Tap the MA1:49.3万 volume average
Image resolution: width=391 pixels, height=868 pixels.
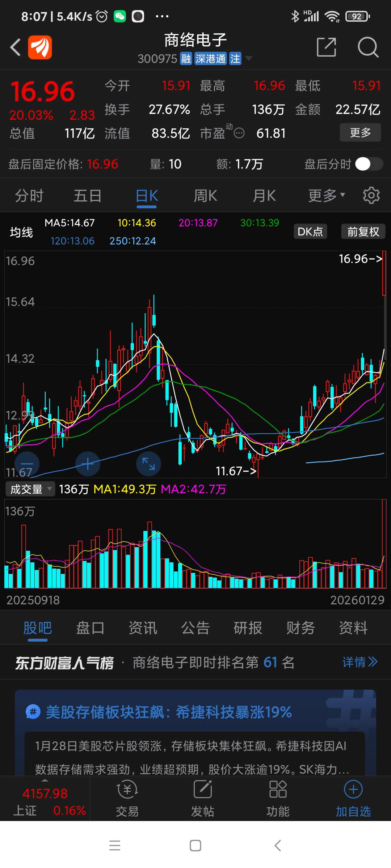pos(125,489)
